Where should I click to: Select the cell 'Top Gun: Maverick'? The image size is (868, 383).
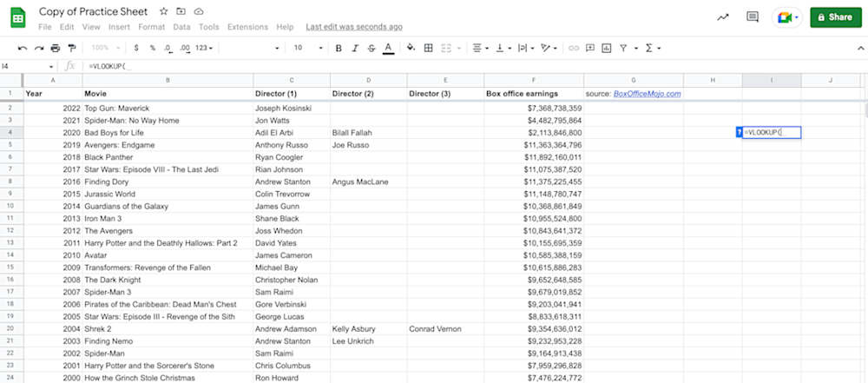coord(168,108)
